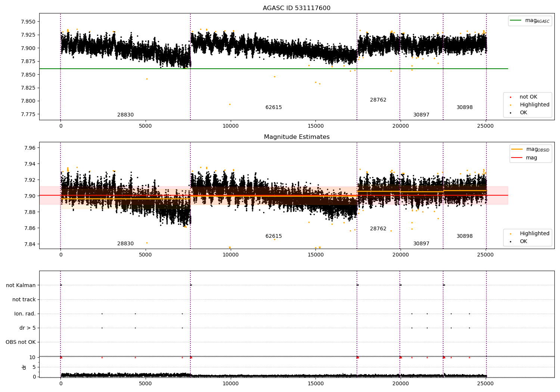Click "Highlighted" legend entry in AGASC ID plot
Screen dimensions: 560x392
point(530,105)
